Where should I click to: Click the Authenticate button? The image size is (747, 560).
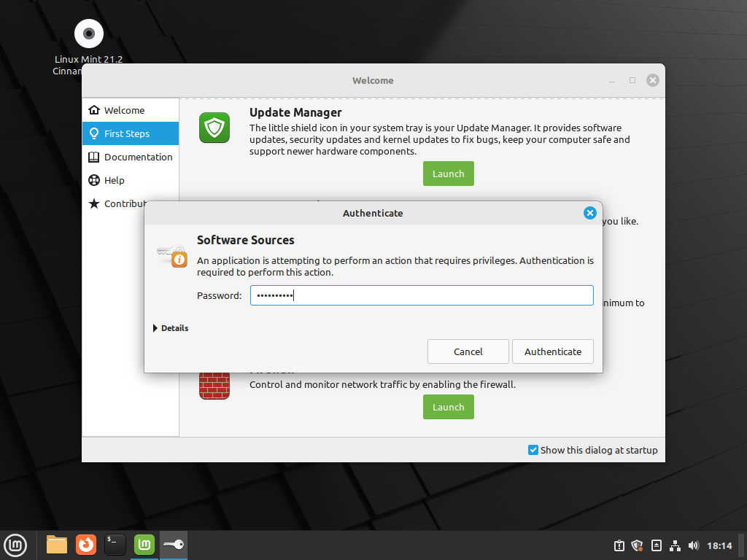(x=552, y=351)
